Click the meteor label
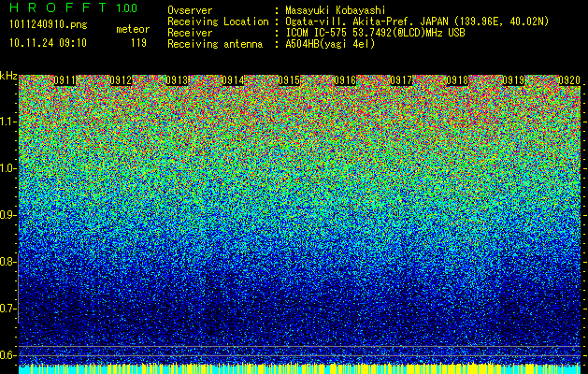Image resolution: width=588 pixels, height=374 pixels. (133, 29)
